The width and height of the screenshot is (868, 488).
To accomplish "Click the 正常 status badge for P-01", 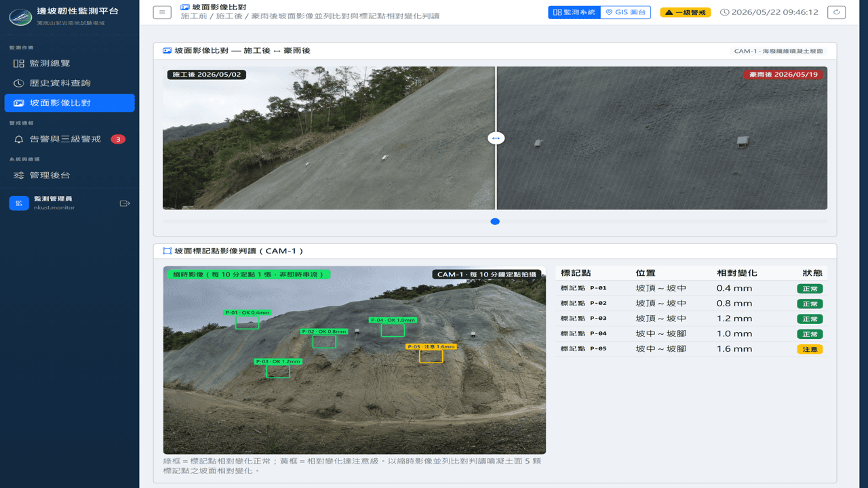I will [x=810, y=289].
